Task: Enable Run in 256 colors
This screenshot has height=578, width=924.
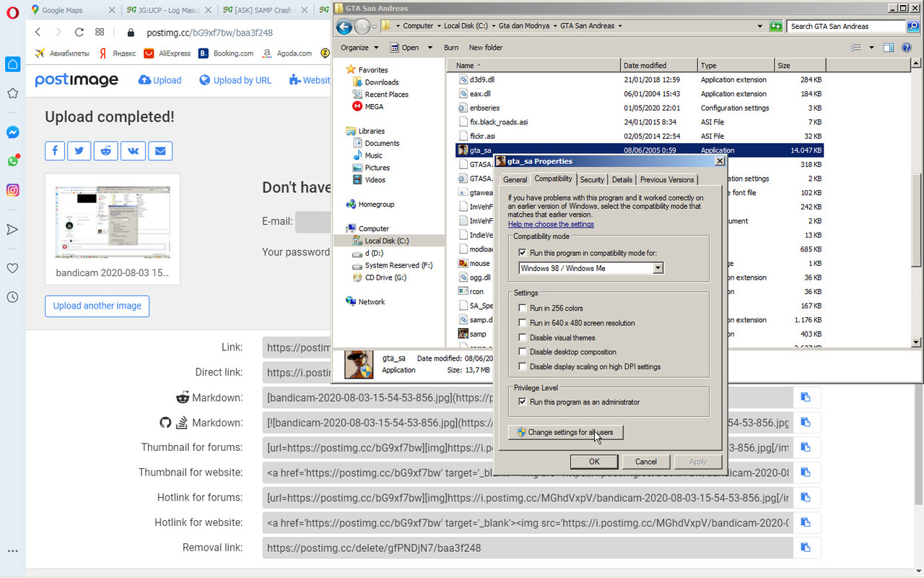Action: click(x=523, y=309)
